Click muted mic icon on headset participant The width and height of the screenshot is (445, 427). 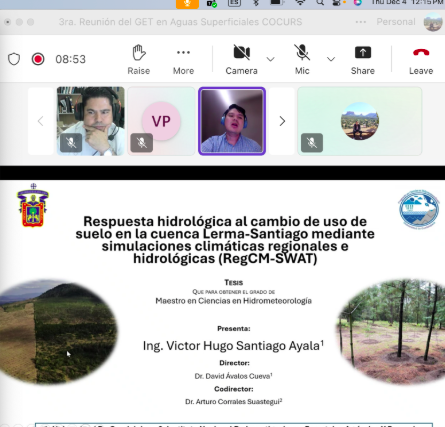[x=71, y=143]
